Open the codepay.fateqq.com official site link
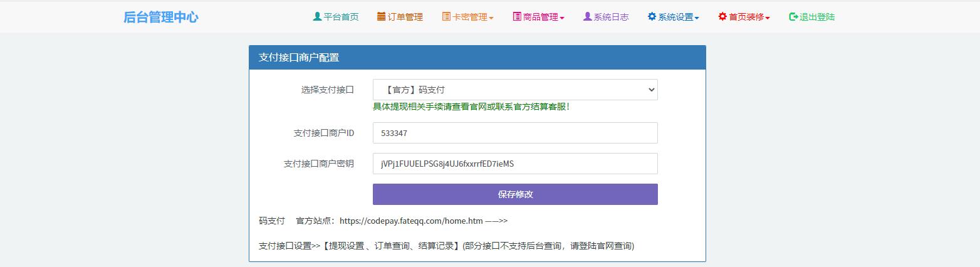The height and width of the screenshot is (267, 980). click(411, 221)
